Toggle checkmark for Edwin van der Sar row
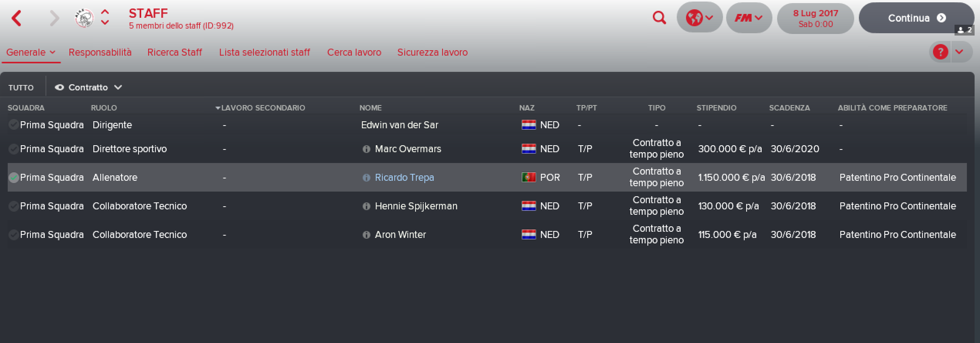This screenshot has height=343, width=980. pyautogui.click(x=14, y=124)
